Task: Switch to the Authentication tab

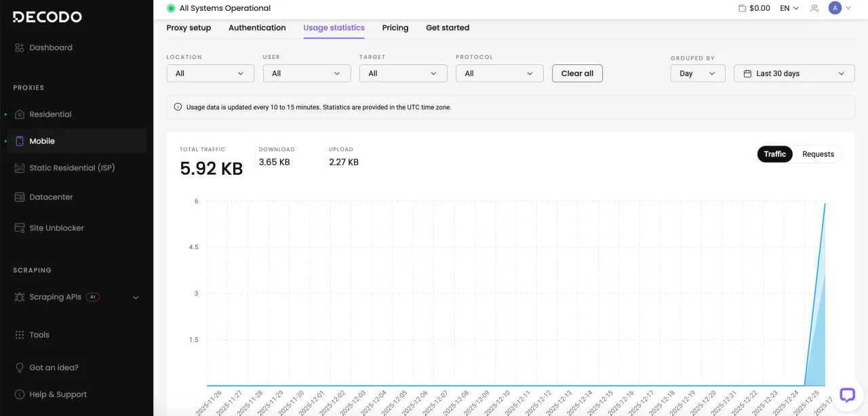Action: click(257, 28)
